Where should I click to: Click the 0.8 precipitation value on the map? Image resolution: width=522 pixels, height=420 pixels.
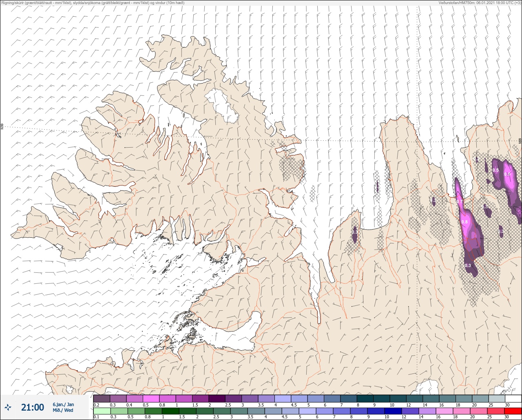coord(464,222)
